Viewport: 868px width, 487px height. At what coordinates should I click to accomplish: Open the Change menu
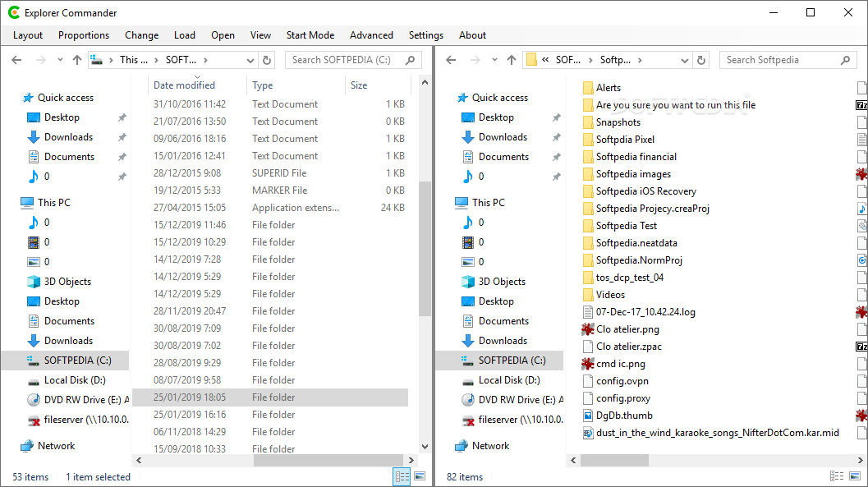(142, 34)
